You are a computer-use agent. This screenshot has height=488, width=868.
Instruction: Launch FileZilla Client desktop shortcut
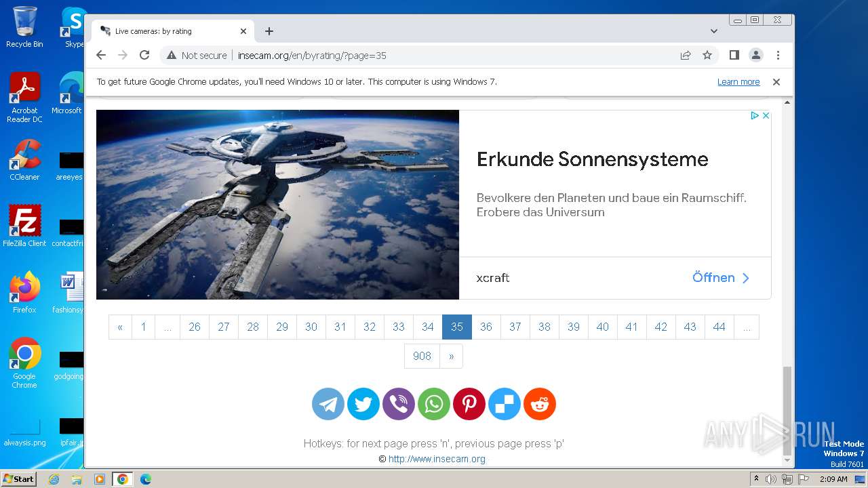(x=24, y=226)
